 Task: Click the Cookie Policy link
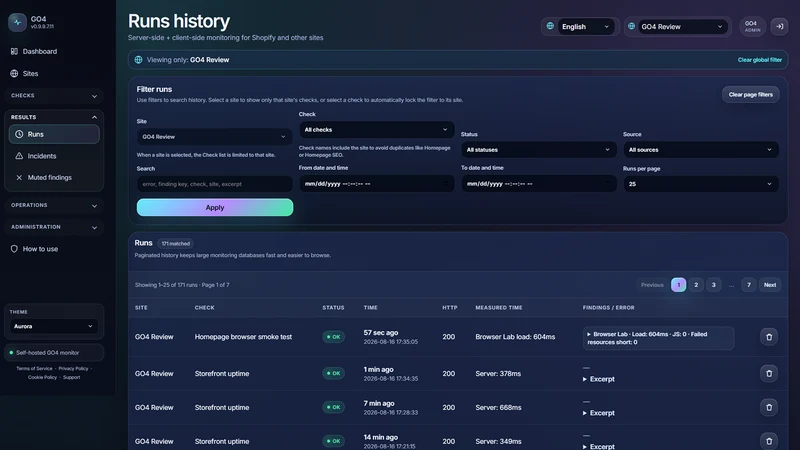coord(42,378)
